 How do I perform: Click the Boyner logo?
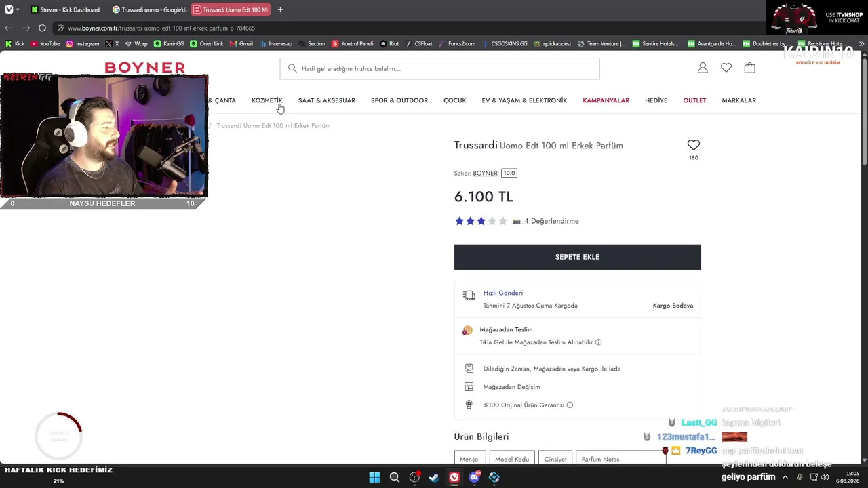coord(145,68)
